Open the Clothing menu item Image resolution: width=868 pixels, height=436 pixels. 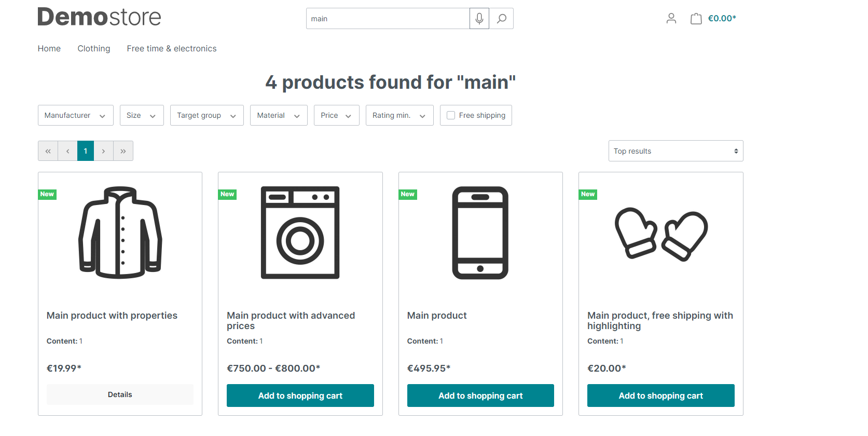click(93, 48)
